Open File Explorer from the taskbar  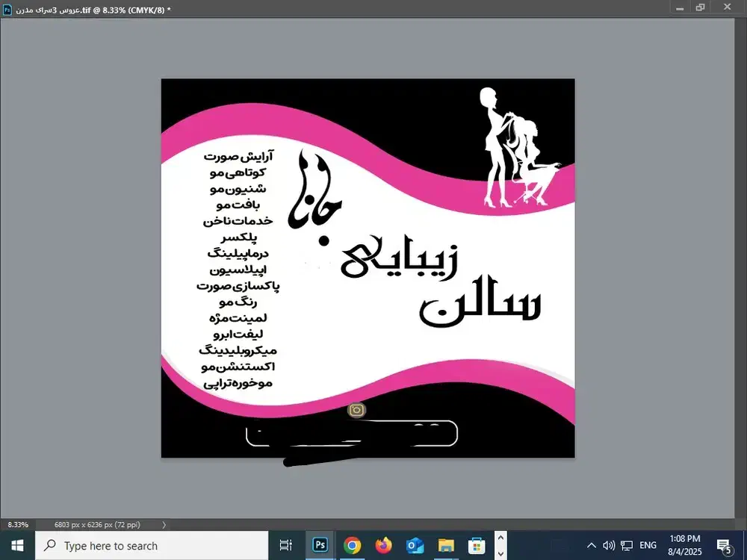click(x=446, y=545)
